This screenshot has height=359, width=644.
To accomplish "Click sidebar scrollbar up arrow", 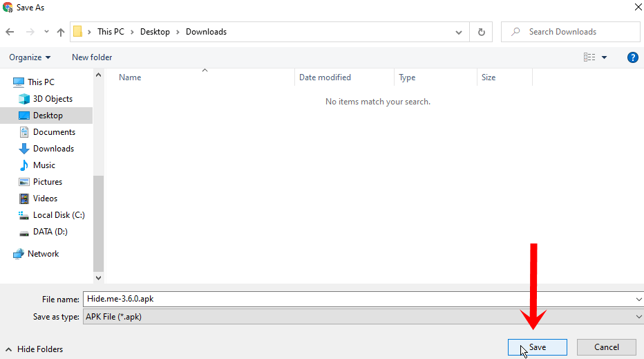I will (x=98, y=75).
